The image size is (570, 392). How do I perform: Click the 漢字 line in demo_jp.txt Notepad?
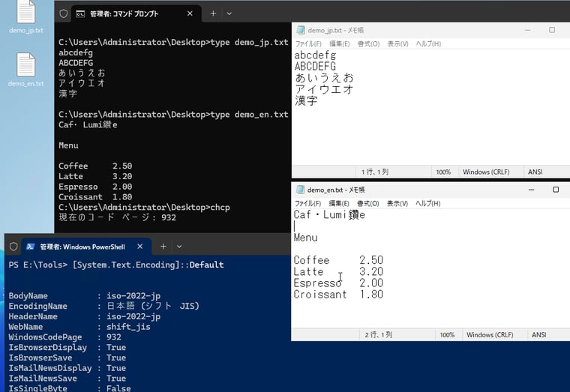(306, 100)
